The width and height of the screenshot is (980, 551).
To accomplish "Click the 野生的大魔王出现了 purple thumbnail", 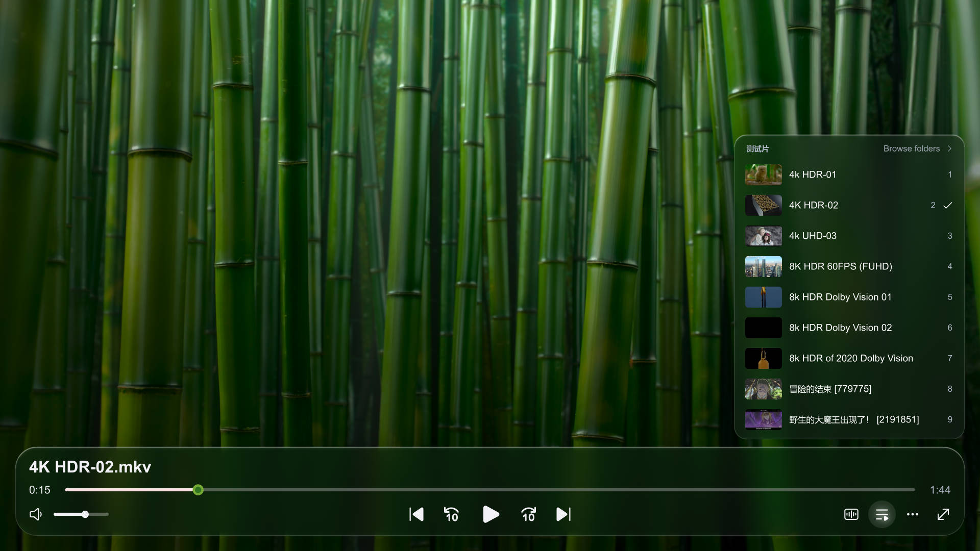I will [x=763, y=419].
